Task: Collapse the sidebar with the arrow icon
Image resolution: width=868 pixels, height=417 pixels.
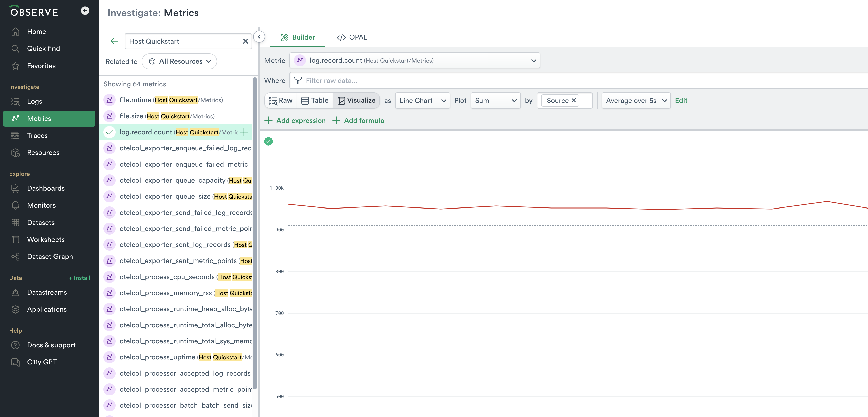Action: (x=85, y=11)
